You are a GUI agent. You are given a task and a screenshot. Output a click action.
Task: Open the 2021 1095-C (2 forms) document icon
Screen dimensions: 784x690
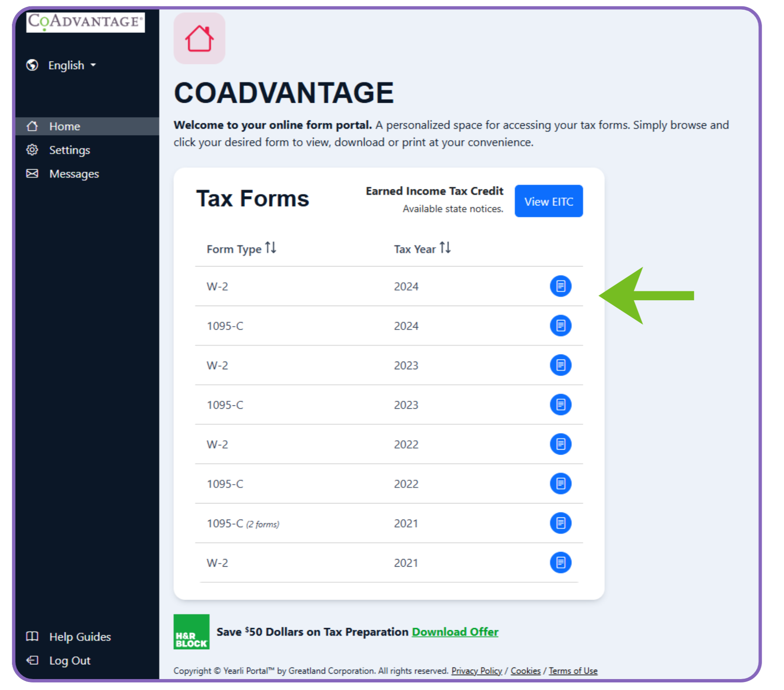point(560,523)
